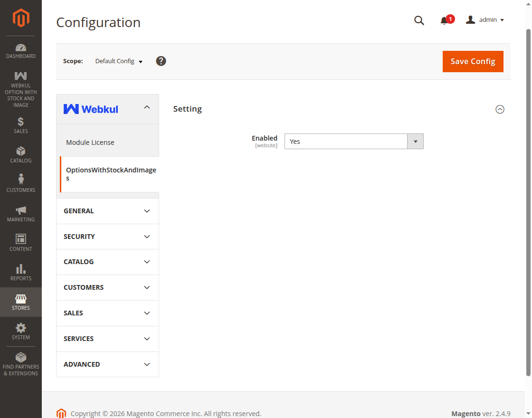Click the Magento logo in the sidebar
The width and height of the screenshot is (532, 418).
21,18
